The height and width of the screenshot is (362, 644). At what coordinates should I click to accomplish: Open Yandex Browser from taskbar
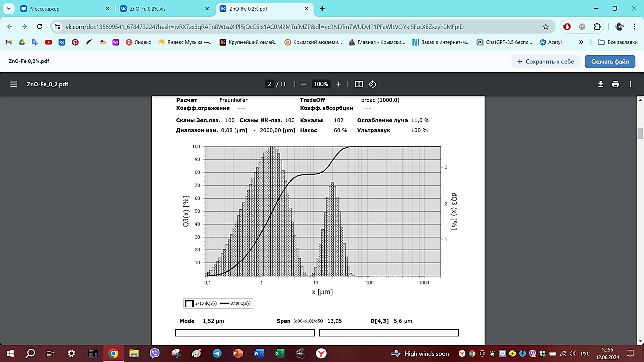pos(321,353)
